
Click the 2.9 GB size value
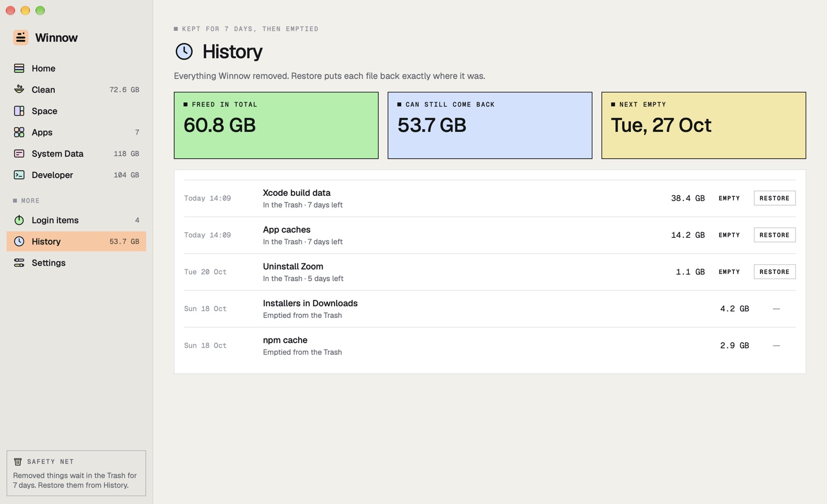[734, 345]
